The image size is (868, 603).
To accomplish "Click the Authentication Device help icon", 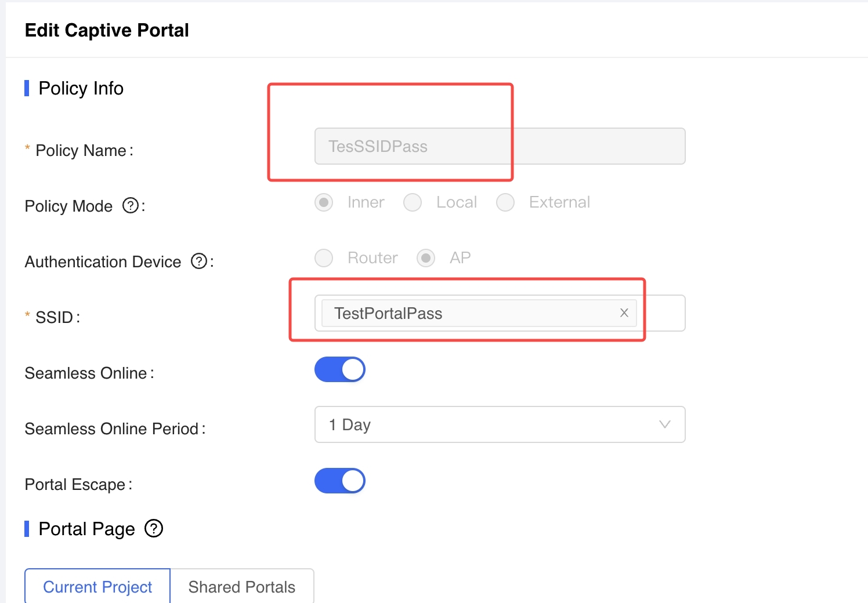I will (199, 261).
